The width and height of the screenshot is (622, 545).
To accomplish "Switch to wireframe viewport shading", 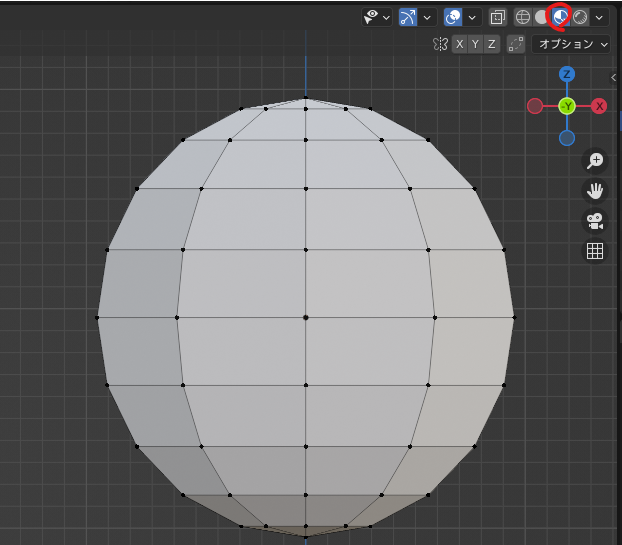I will tap(523, 17).
